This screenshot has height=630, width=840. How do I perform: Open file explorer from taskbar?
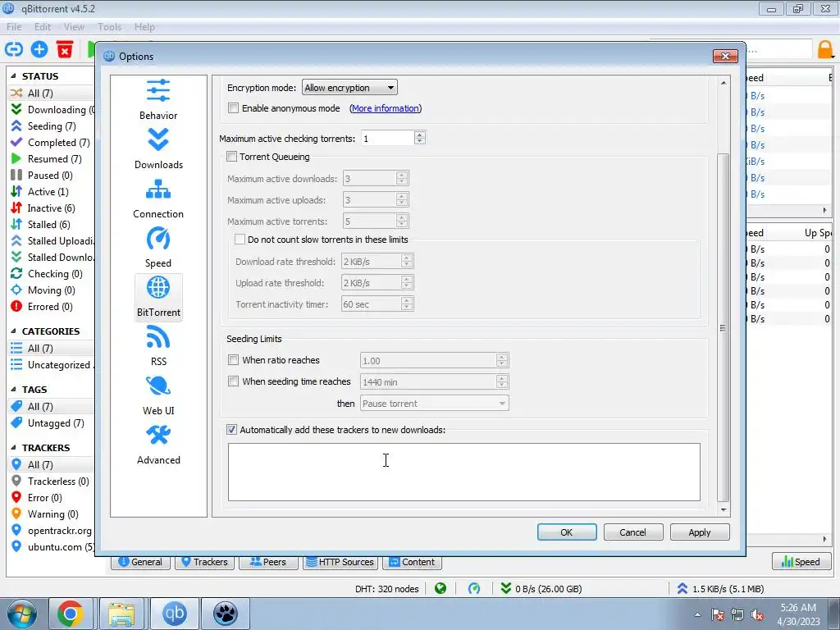point(121,614)
